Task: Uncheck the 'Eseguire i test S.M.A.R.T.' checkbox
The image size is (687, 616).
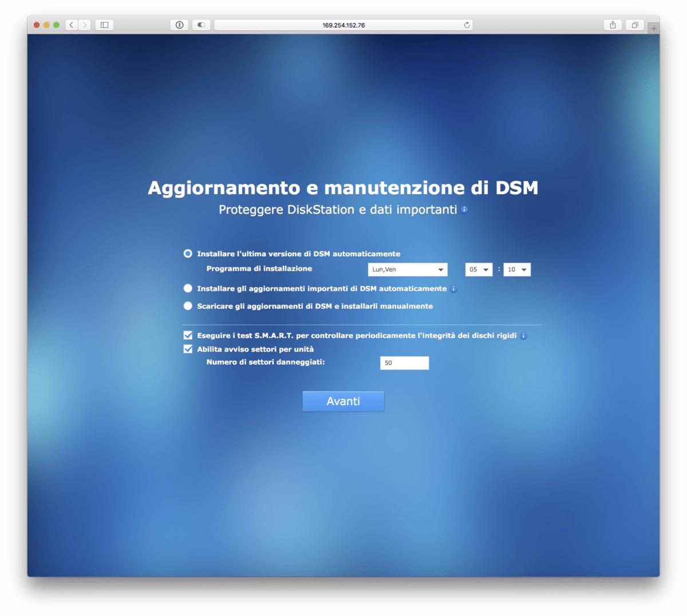Action: point(188,335)
